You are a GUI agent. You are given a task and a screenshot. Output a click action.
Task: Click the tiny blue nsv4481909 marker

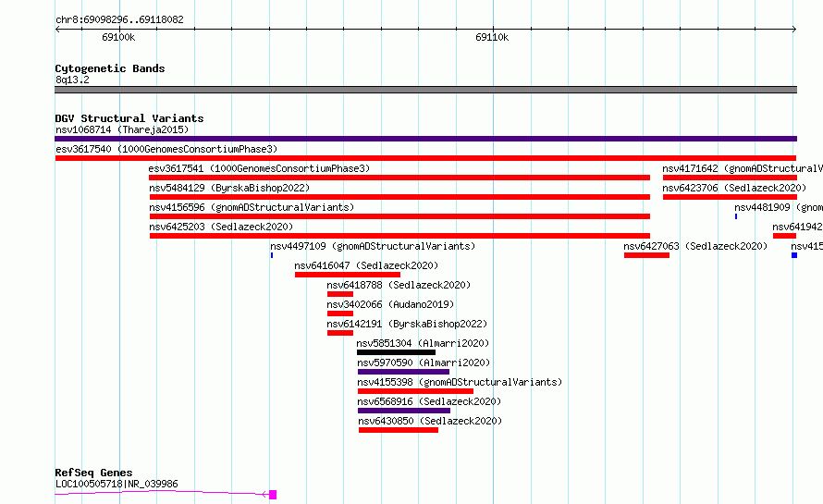tap(736, 216)
